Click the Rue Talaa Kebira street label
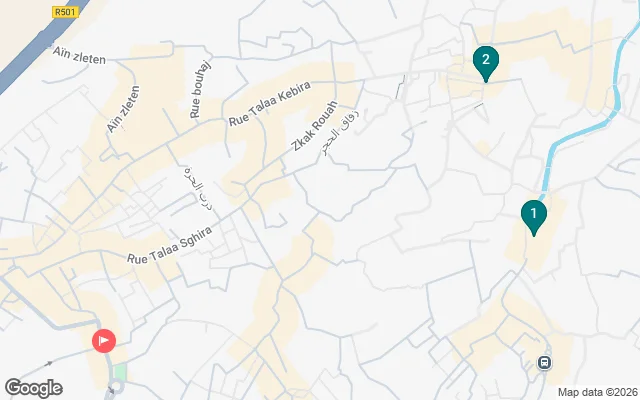The image size is (640, 400). [x=270, y=104]
